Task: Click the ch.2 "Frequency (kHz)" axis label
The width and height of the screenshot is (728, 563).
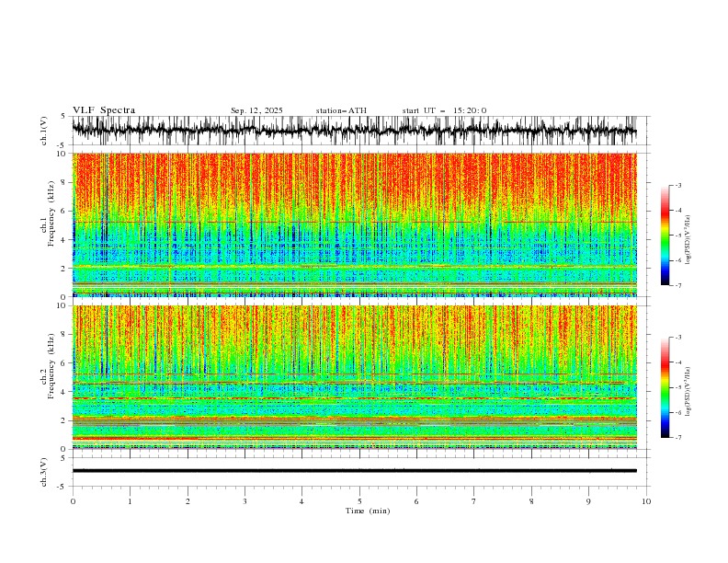Action: point(51,366)
